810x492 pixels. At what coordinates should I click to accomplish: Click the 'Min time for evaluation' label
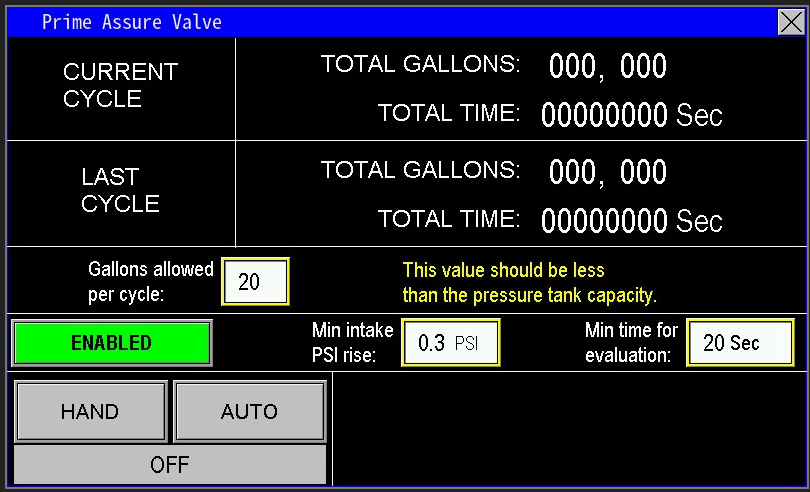coord(631,343)
